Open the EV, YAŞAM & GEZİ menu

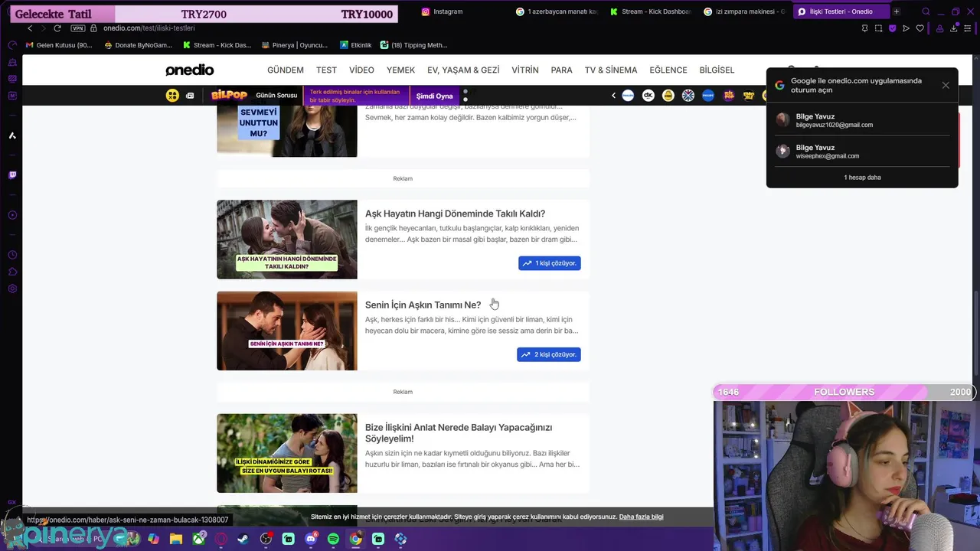click(x=463, y=70)
